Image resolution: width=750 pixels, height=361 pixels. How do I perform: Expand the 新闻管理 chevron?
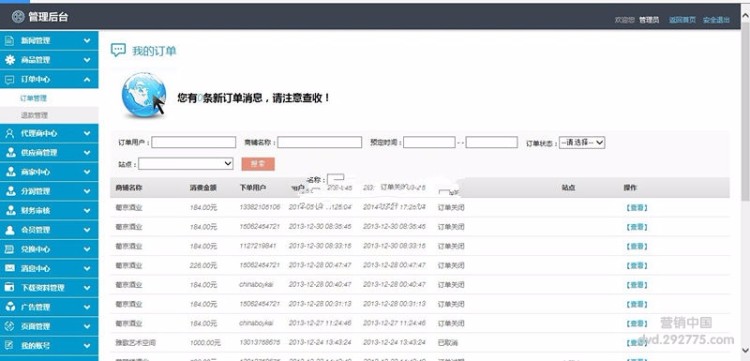[x=87, y=41]
